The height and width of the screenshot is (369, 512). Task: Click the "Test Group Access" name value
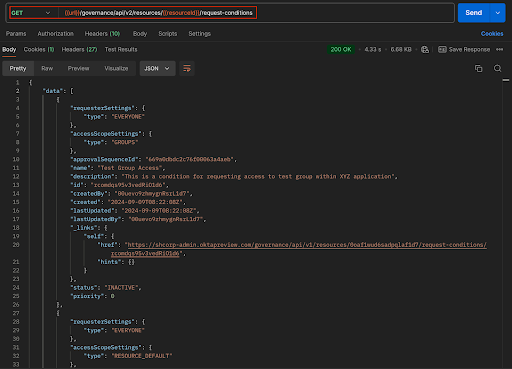130,168
